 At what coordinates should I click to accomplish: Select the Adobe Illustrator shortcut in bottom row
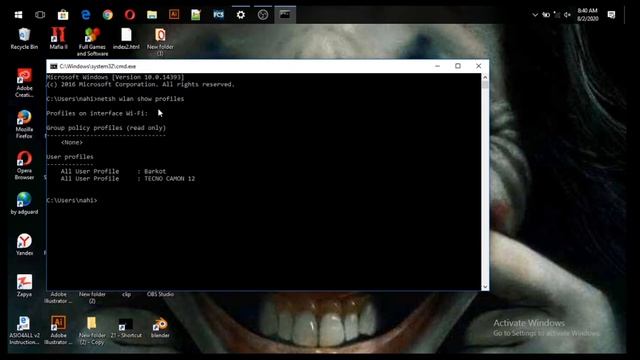(x=58, y=330)
